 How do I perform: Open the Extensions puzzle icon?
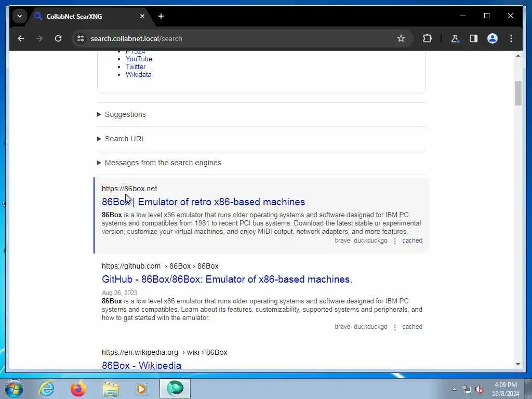pos(427,38)
